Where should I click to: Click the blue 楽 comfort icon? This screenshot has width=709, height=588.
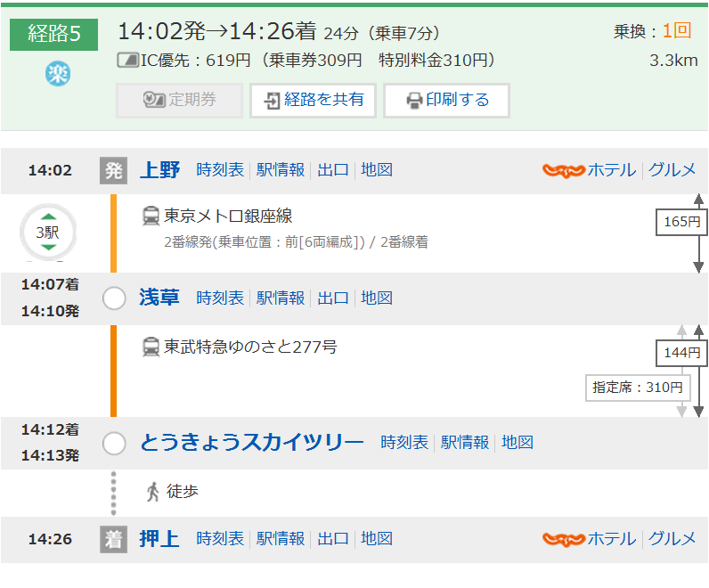(x=58, y=74)
